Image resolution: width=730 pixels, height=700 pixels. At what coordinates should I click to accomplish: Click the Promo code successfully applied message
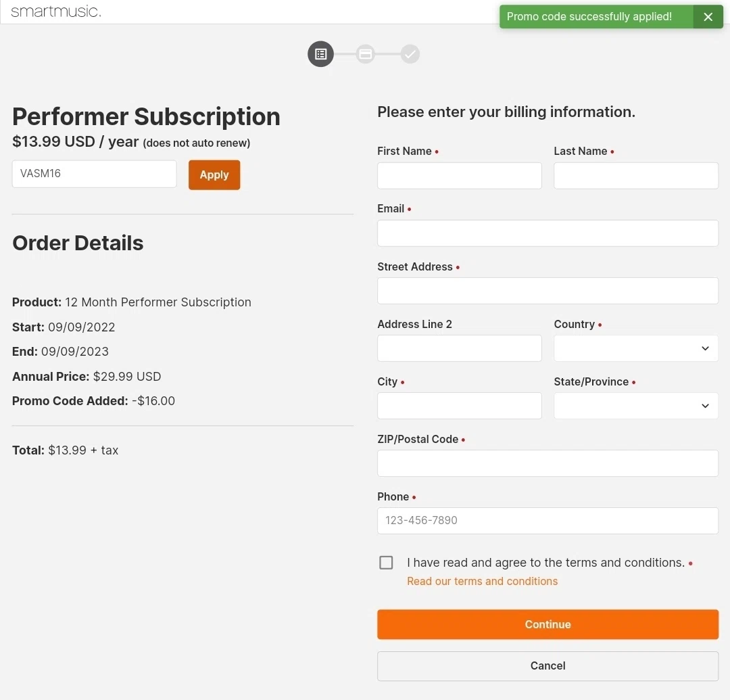589,17
